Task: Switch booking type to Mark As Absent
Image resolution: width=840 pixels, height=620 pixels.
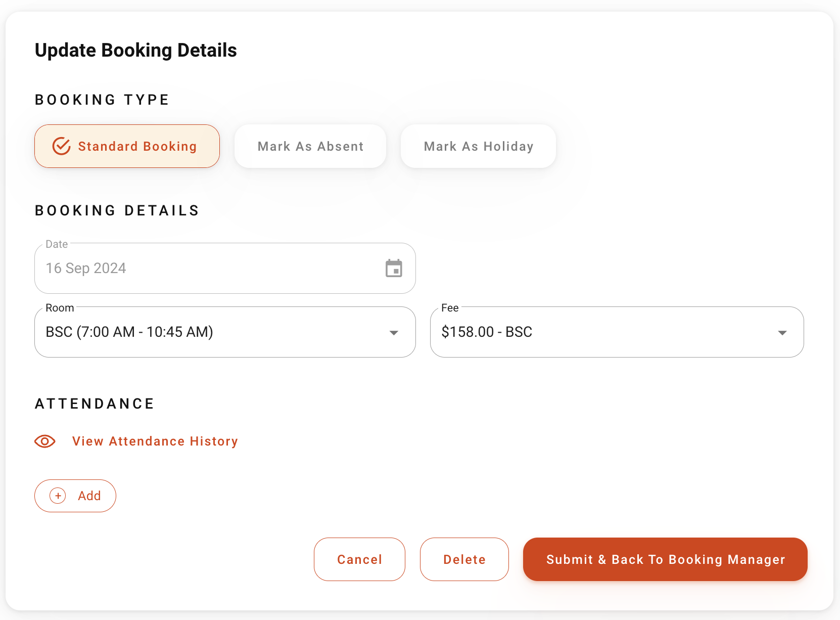Action: 310,146
